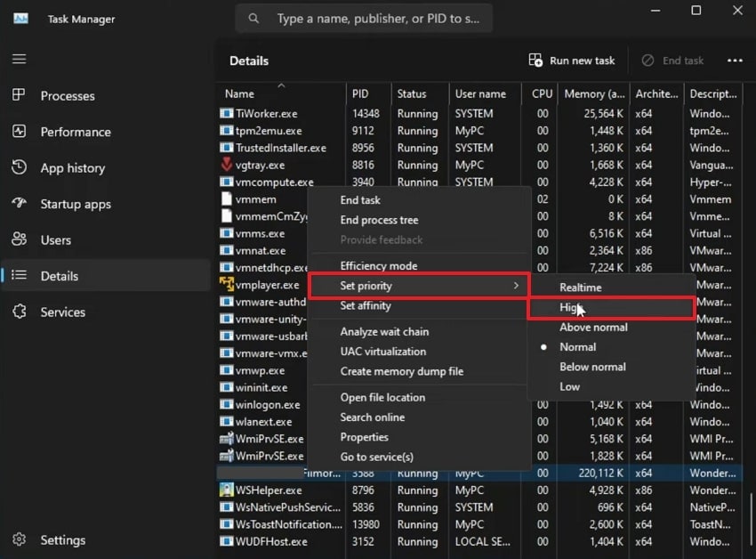Choose Create memory dump file
The height and width of the screenshot is (559, 756).
coord(420,371)
